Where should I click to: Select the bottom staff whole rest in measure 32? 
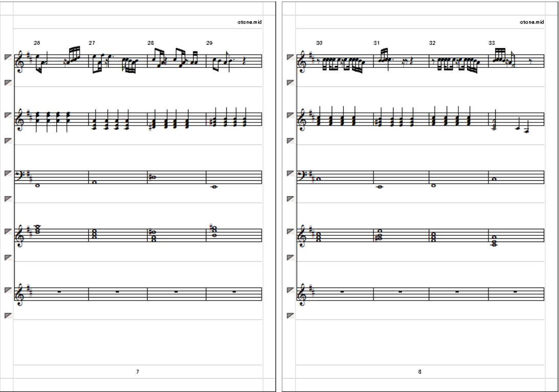[x=457, y=291]
